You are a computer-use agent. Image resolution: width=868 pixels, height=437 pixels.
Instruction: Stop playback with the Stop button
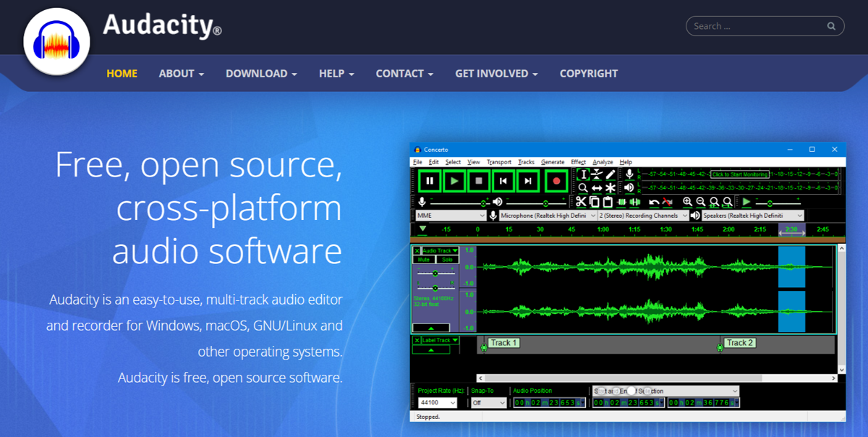click(479, 181)
